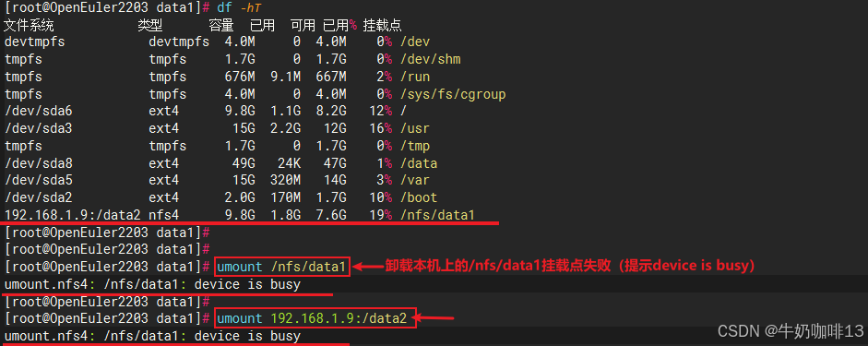Select the '/boot' mount point text

[x=418, y=197]
